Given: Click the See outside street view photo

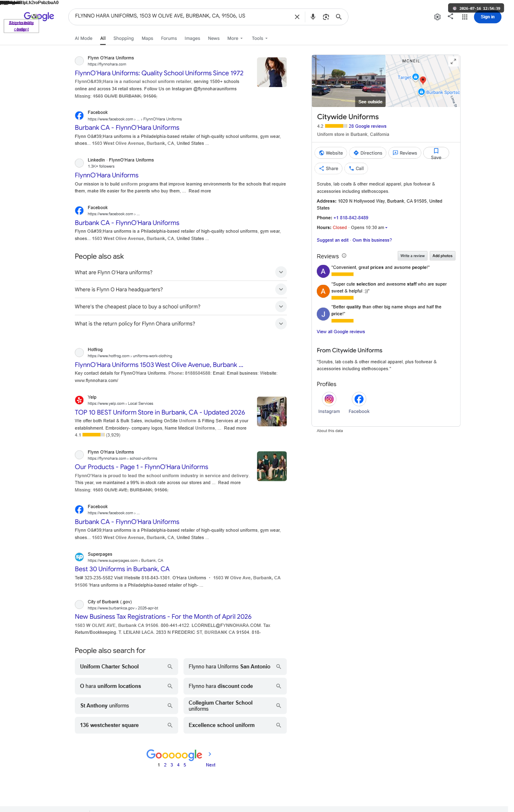Looking at the screenshot, I should pyautogui.click(x=348, y=81).
